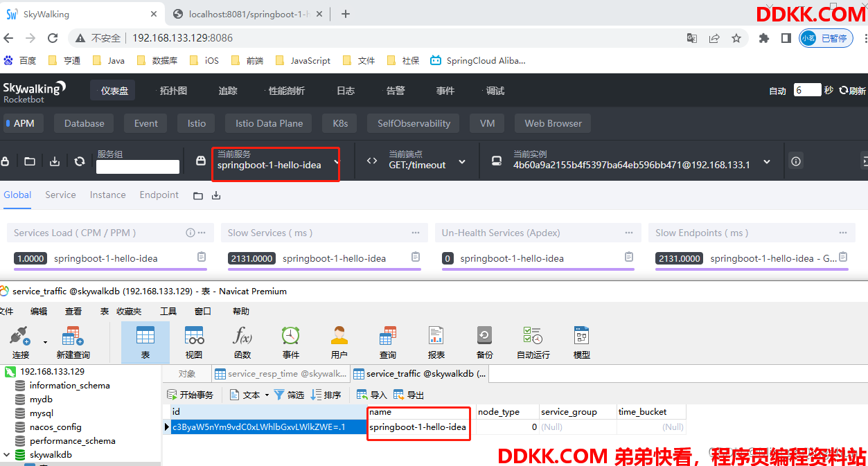Viewport: 868px width, 466px height.
Task: Open the Function (函数) tool in Navicat
Action: [x=242, y=342]
